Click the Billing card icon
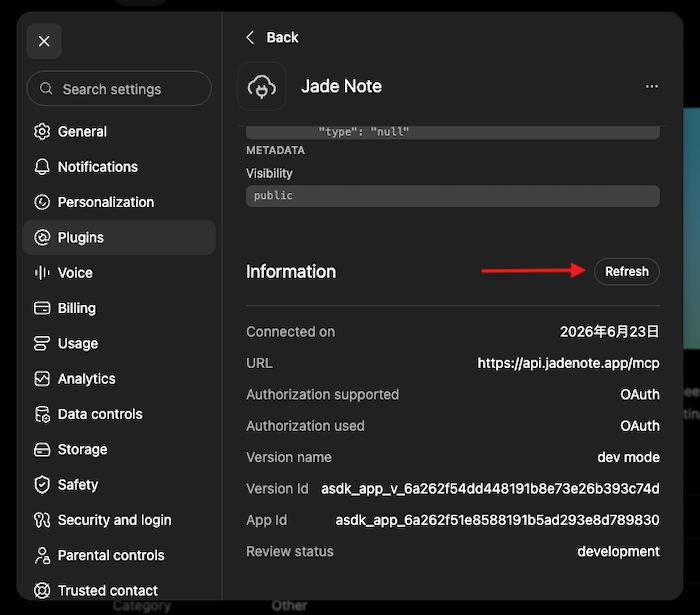700x615 pixels. tap(42, 308)
